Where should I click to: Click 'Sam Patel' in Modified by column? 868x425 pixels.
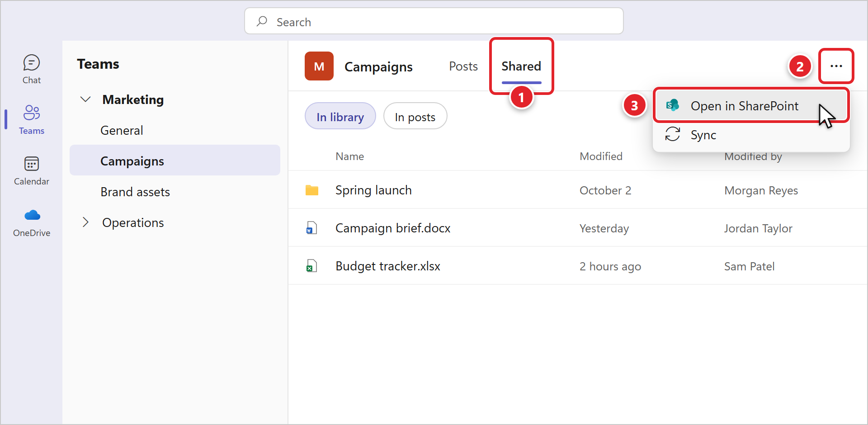750,266
